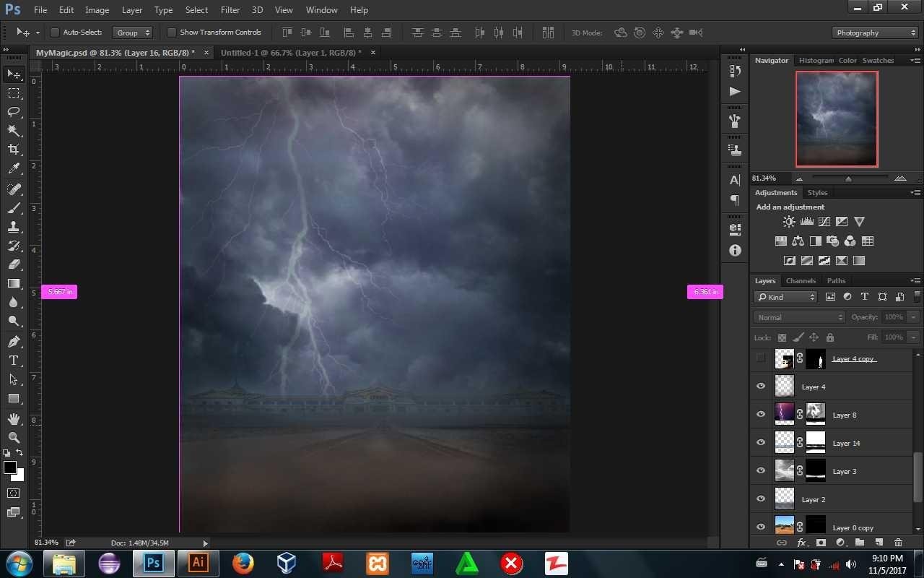Viewport: 924px width, 578px height.
Task: Enable the Auto-Select checkbox
Action: point(54,33)
